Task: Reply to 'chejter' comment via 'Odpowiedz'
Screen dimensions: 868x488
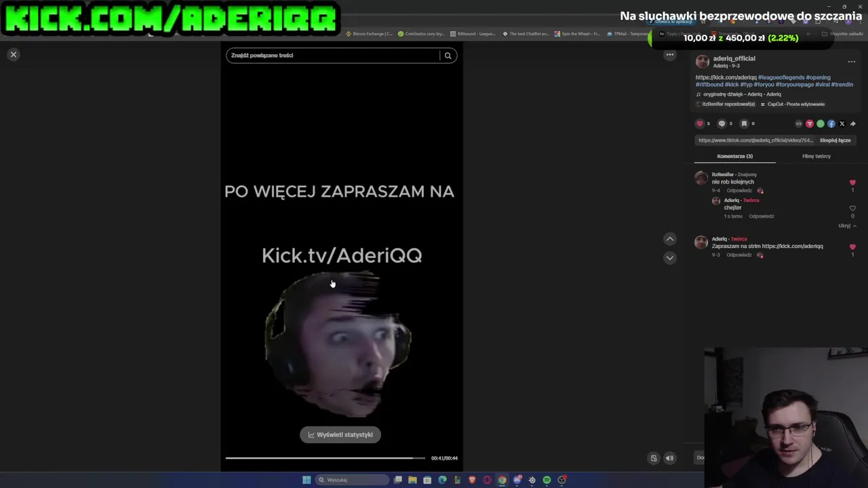Action: click(x=762, y=216)
